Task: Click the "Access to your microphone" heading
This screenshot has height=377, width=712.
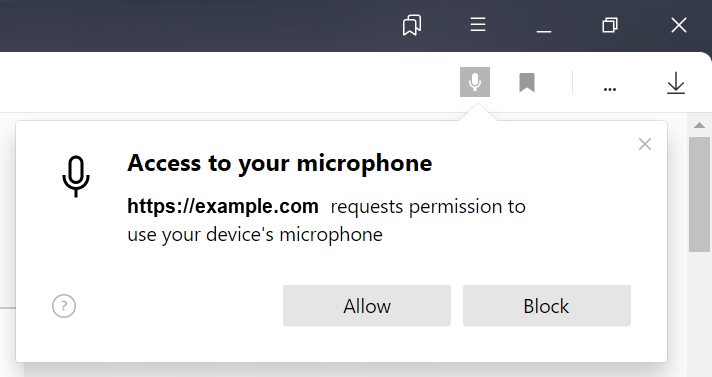Action: click(280, 163)
